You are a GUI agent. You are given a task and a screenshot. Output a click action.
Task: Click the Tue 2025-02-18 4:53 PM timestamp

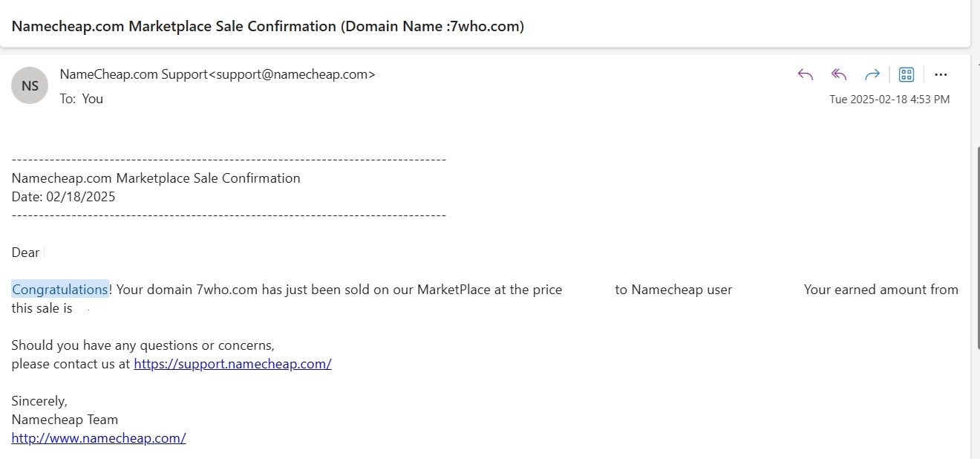coord(889,100)
